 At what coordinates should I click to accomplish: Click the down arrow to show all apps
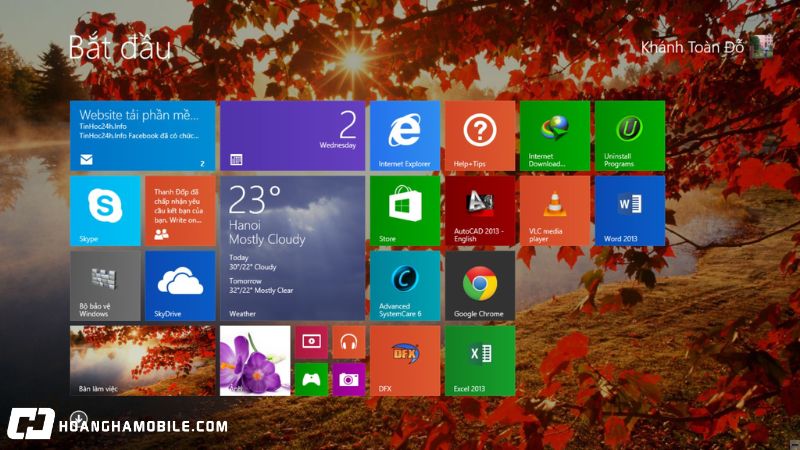point(79,418)
